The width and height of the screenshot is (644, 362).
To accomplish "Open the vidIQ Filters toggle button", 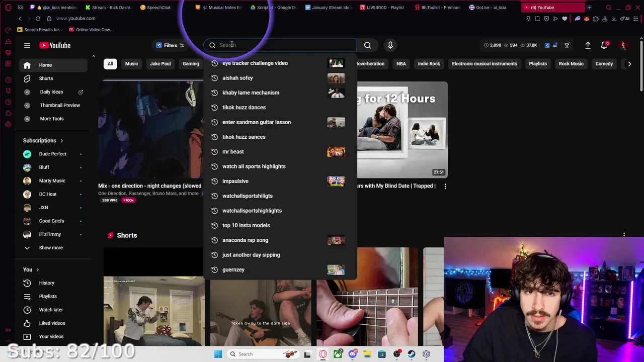I will [170, 45].
